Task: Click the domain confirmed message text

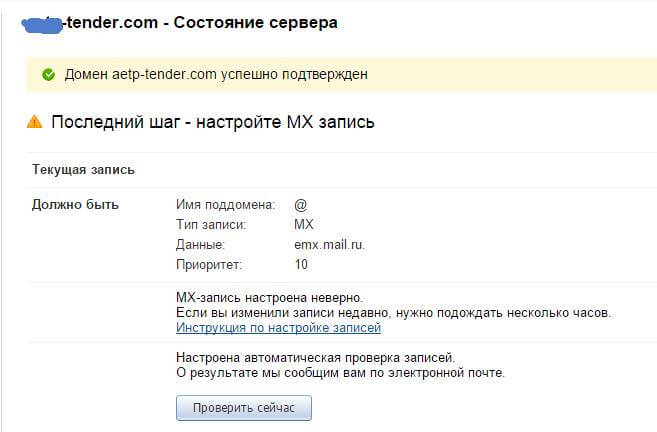Action: [216, 74]
